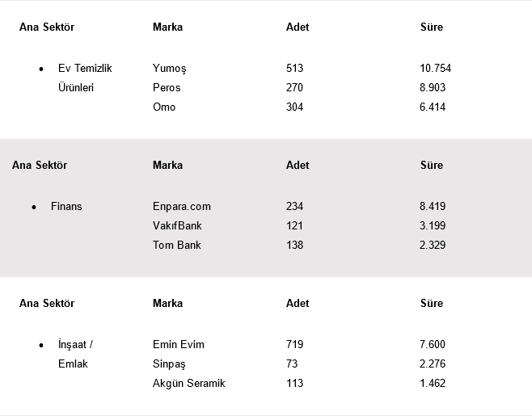Click the 1.462 duration for Akgün Seramik

point(433,384)
